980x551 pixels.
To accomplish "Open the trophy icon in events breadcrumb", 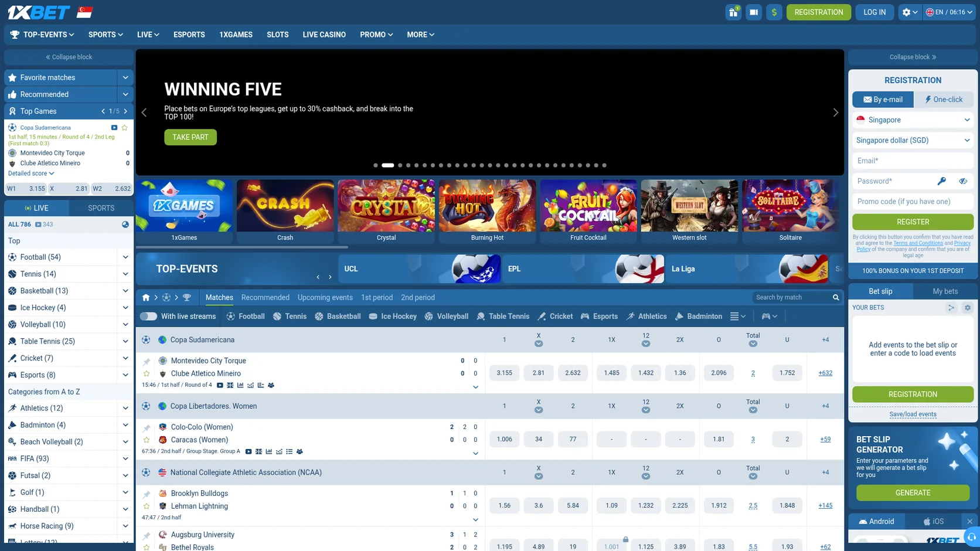I will (187, 298).
